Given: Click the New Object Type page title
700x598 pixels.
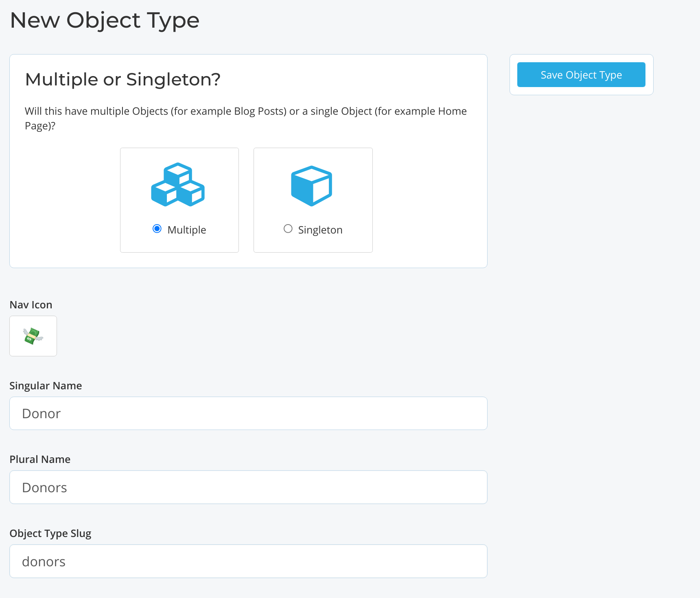Looking at the screenshot, I should click(105, 20).
